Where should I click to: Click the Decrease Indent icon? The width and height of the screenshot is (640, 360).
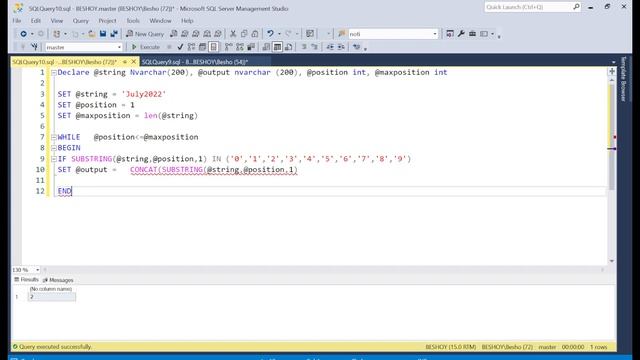(x=330, y=47)
